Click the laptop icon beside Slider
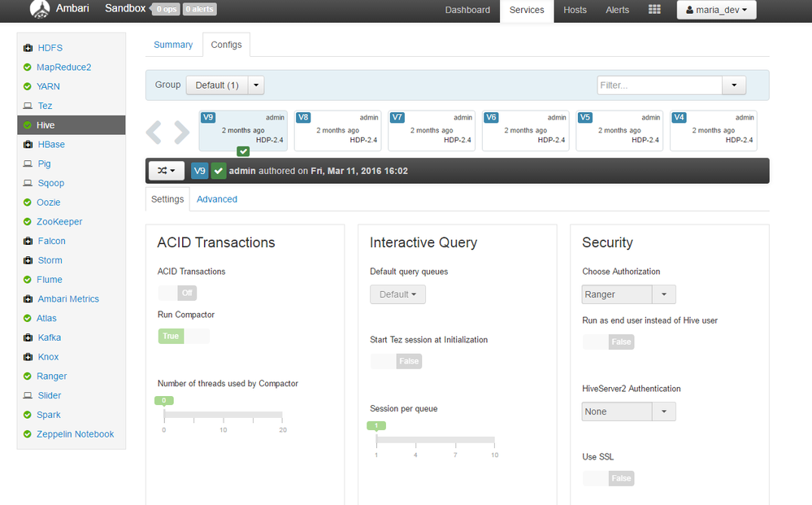The width and height of the screenshot is (812, 505). pos(28,395)
